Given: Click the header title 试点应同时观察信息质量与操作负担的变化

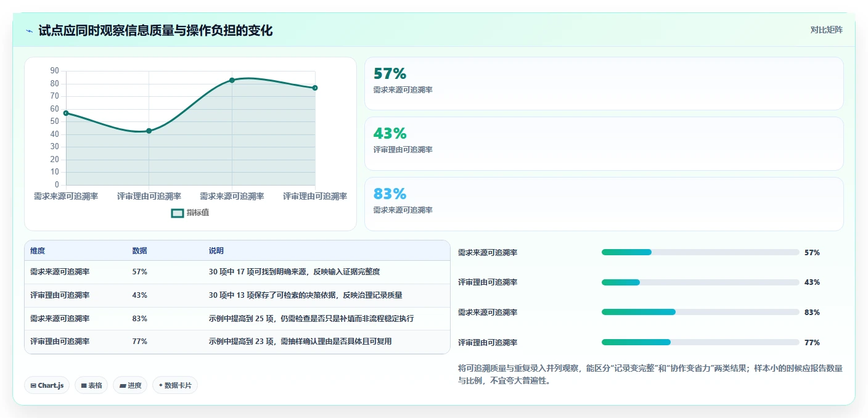Looking at the screenshot, I should pos(155,31).
